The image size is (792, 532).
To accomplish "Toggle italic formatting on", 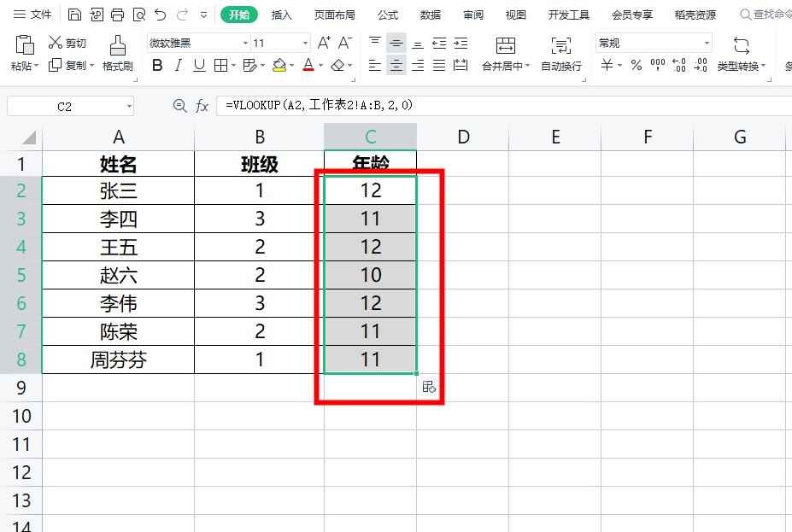I will tap(178, 65).
